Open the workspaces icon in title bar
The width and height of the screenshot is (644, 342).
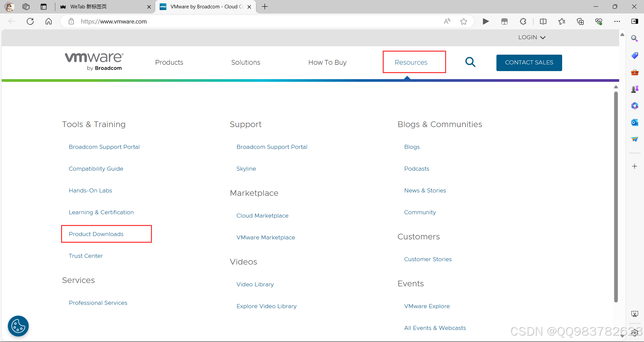coord(26,7)
